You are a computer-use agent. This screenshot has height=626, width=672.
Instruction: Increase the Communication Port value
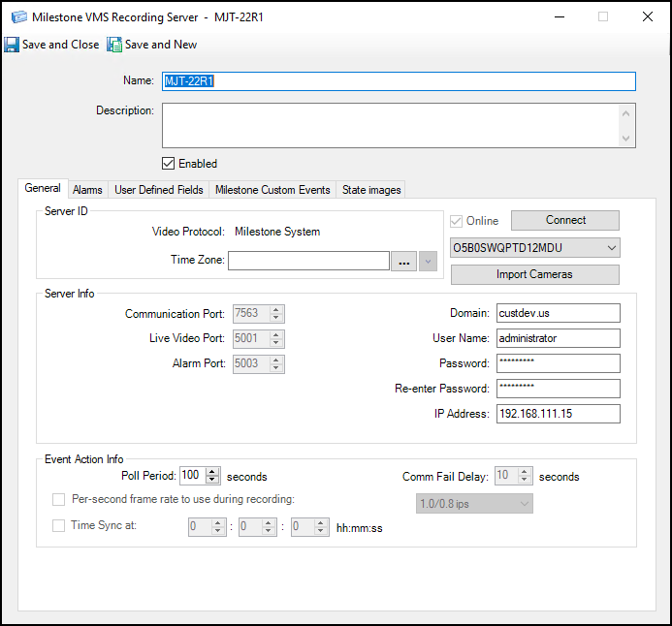[276, 309]
